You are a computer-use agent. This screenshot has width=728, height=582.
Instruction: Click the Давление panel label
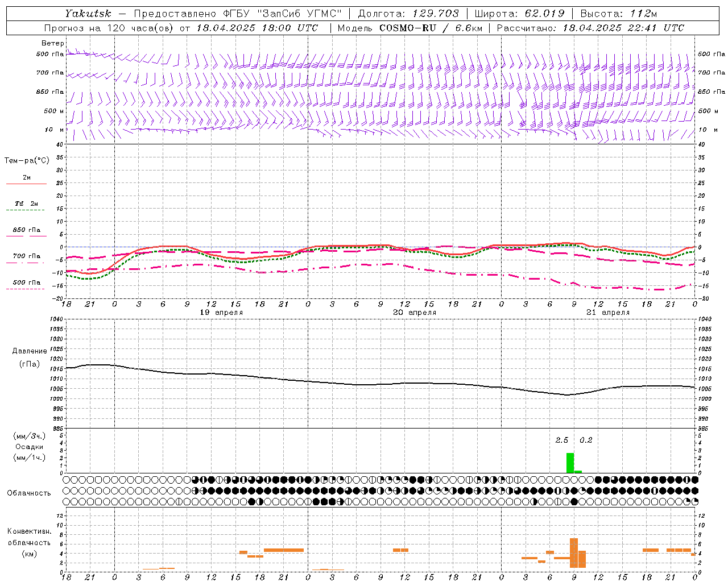(30, 351)
